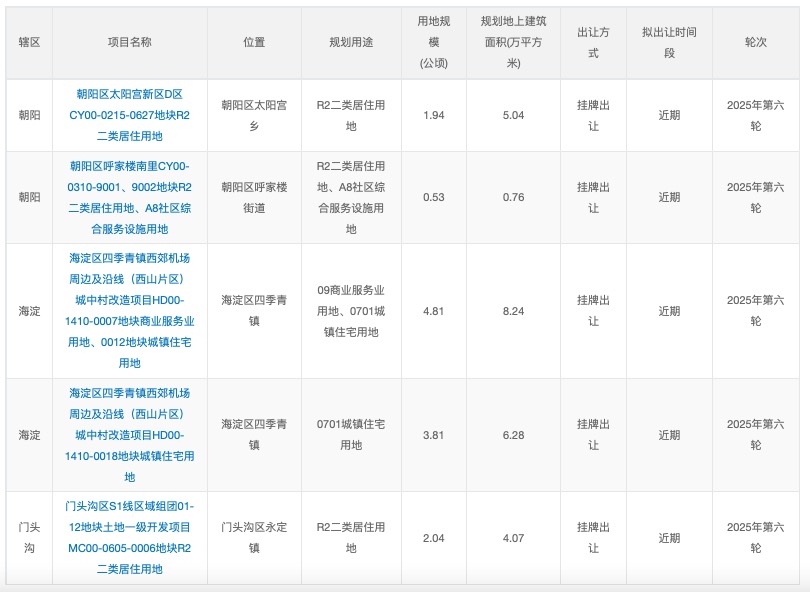Image resolution: width=810 pixels, height=592 pixels.
Task: Click the 辖区 column header
Action: click(29, 42)
